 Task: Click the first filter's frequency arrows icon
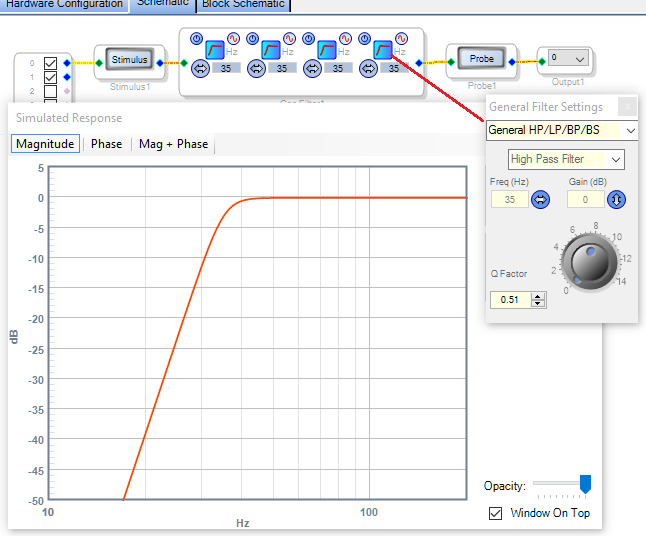tap(201, 68)
